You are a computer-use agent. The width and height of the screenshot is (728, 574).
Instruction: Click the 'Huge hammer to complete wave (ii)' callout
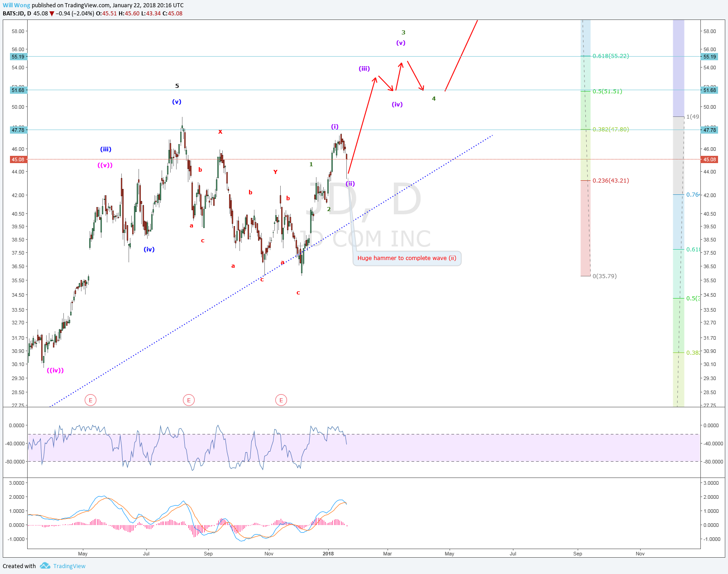[407, 258]
